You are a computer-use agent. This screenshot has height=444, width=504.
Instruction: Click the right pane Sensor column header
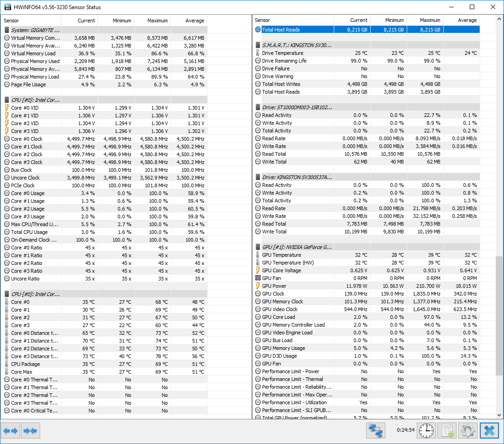pos(294,20)
